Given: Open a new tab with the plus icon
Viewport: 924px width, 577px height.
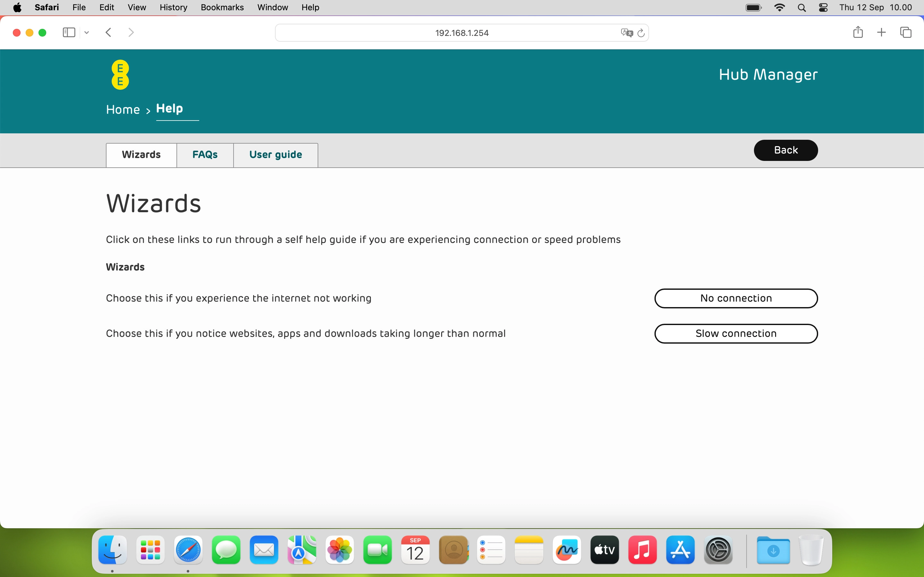Looking at the screenshot, I should (x=881, y=32).
